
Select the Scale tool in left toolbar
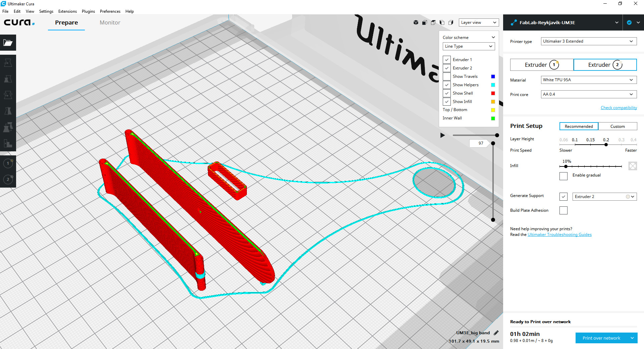[x=8, y=79]
